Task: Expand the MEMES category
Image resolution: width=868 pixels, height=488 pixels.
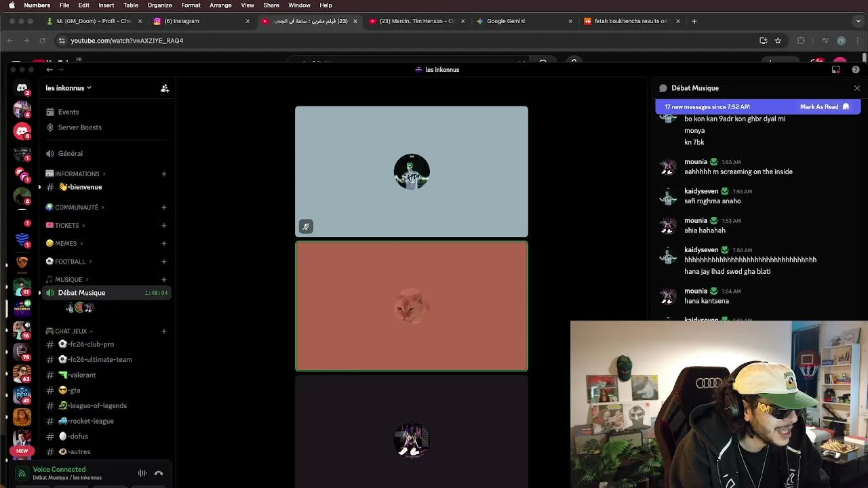Action: (x=64, y=243)
